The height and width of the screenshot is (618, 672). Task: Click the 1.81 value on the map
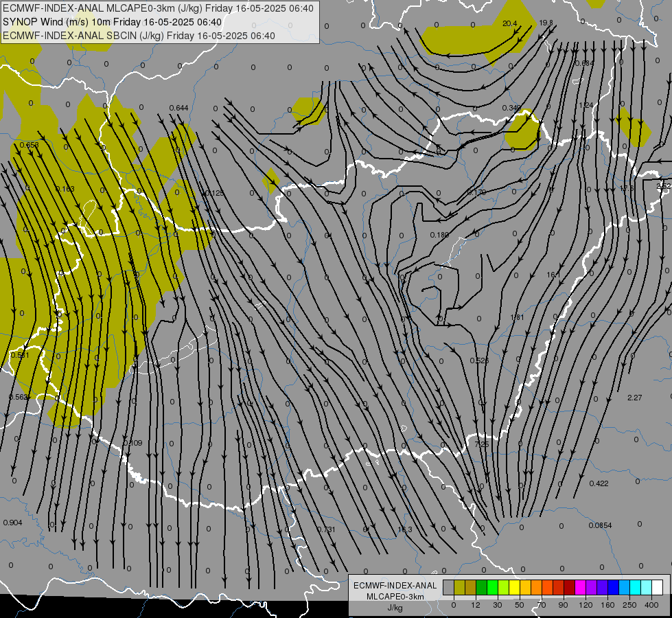coord(517,317)
